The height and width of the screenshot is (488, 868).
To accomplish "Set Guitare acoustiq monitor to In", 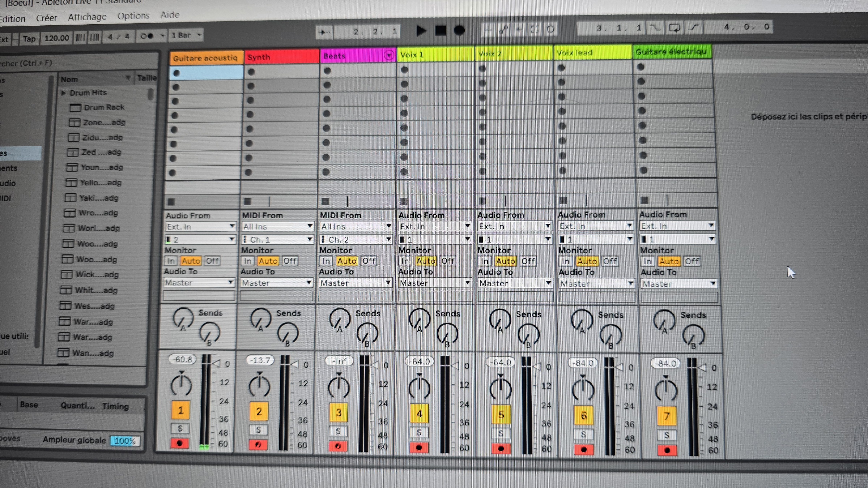I will (171, 261).
